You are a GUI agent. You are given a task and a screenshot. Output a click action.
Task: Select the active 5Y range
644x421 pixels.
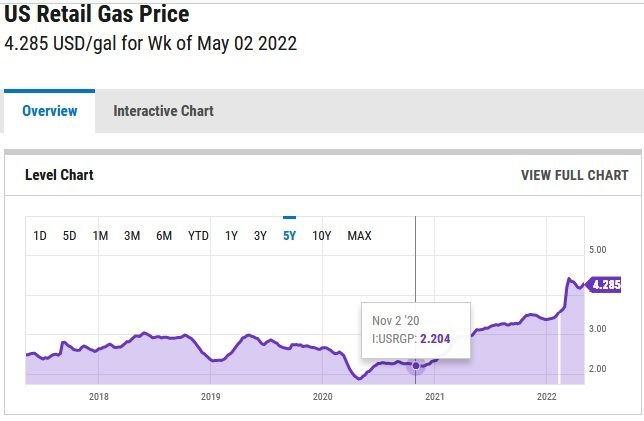tap(289, 236)
